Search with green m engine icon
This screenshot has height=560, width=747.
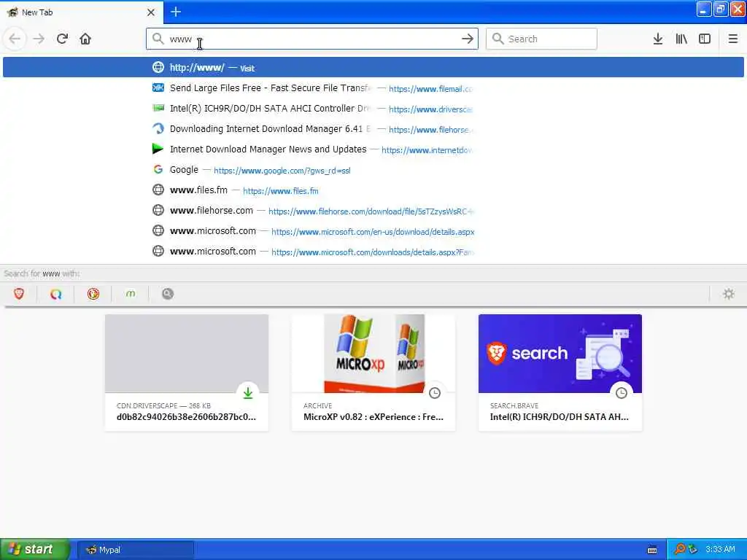[x=131, y=294]
